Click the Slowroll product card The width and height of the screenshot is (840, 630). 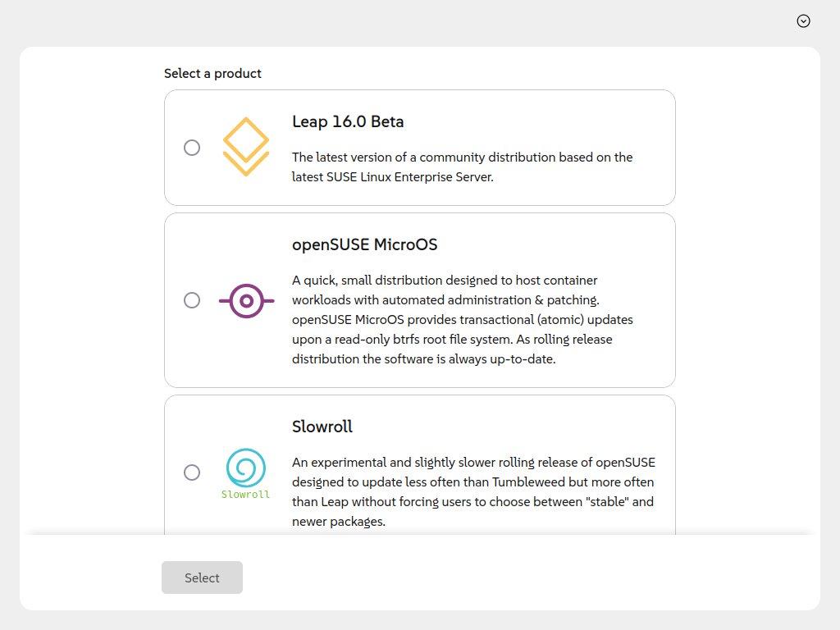[420, 465]
